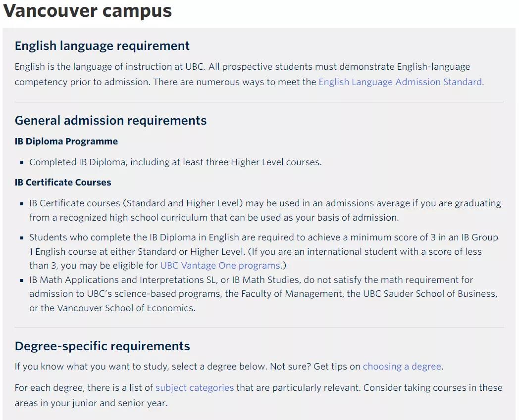The height and width of the screenshot is (420, 519).
Task: Click the 'If you know what you want to study' sentence
Action: point(187,367)
